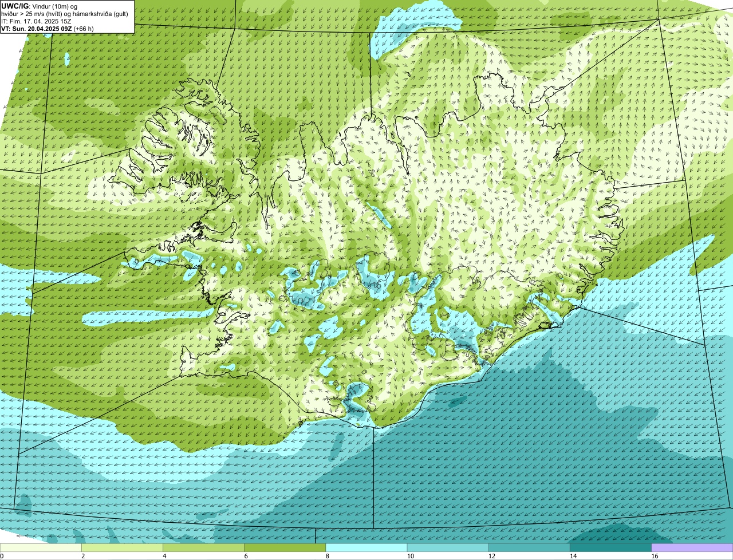Click the "UWC/IG: Vindur (10m) og" title line
The height and width of the screenshot is (560, 733).
tap(40, 6)
